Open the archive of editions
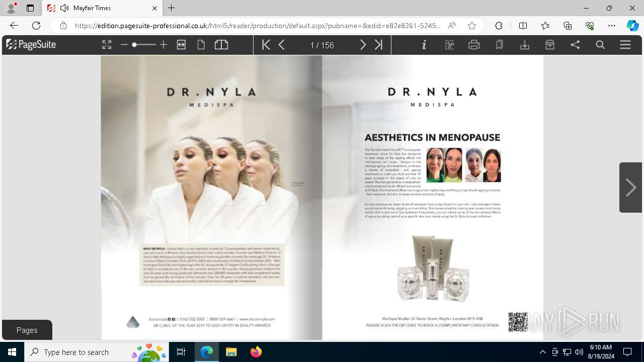This screenshot has height=362, width=644. click(550, 45)
